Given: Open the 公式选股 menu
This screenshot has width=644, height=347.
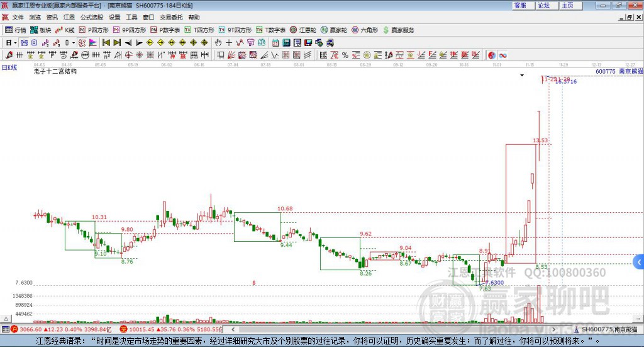Looking at the screenshot, I should pyautogui.click(x=92, y=17).
